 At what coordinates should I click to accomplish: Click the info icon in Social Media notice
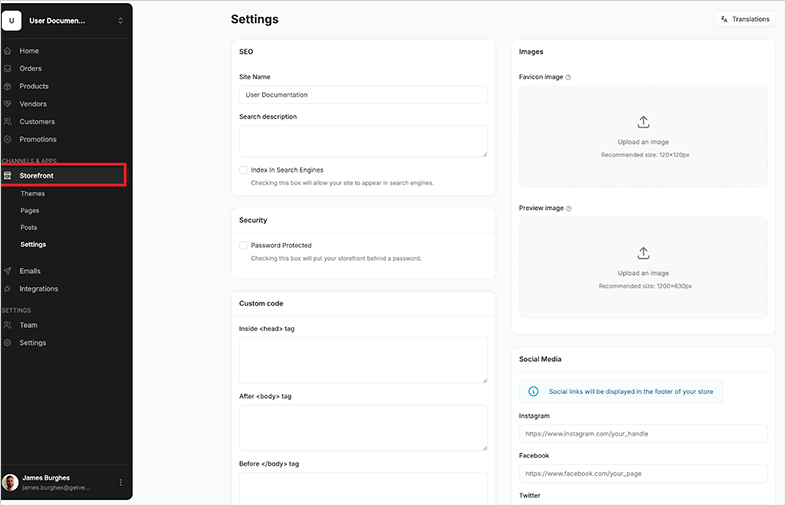point(533,391)
